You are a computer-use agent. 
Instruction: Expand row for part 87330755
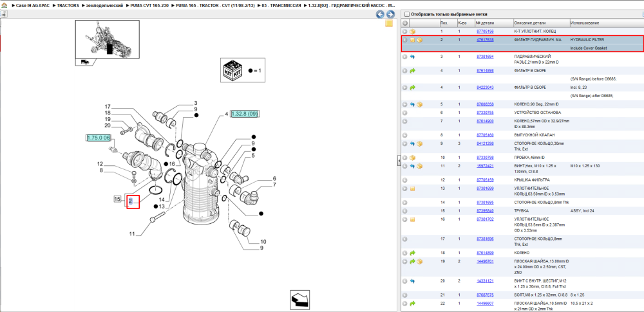pyautogui.click(x=405, y=113)
